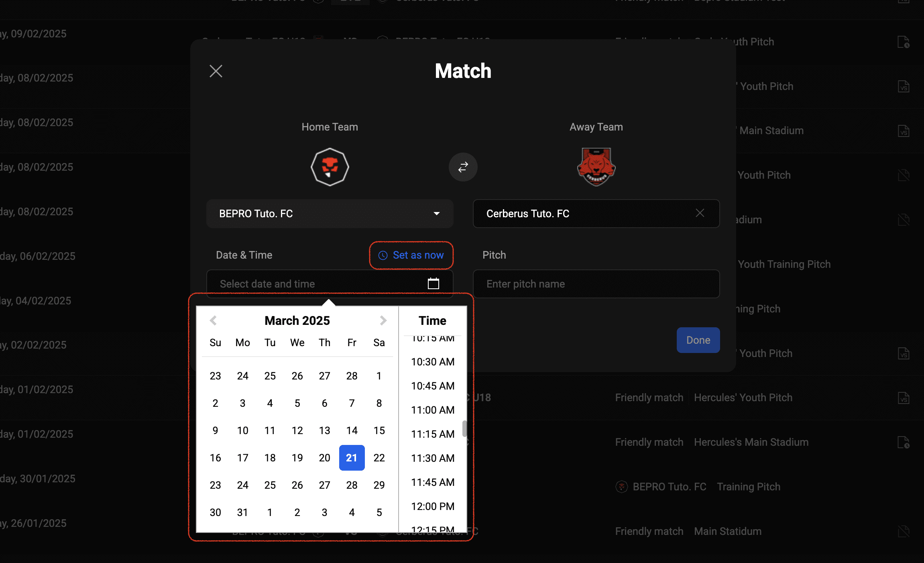This screenshot has height=563, width=924.
Task: Choose 11:15 AM in time list
Action: tap(433, 434)
